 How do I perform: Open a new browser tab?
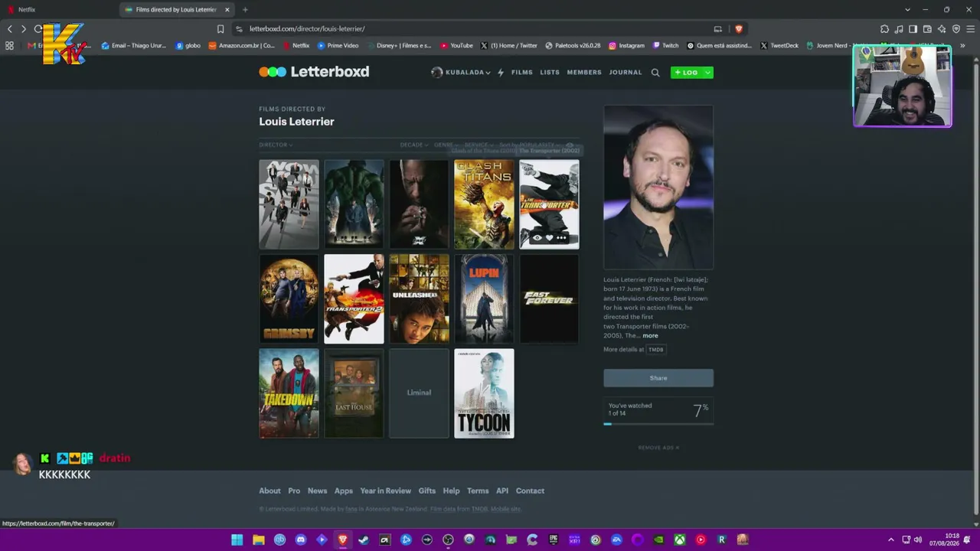[245, 10]
